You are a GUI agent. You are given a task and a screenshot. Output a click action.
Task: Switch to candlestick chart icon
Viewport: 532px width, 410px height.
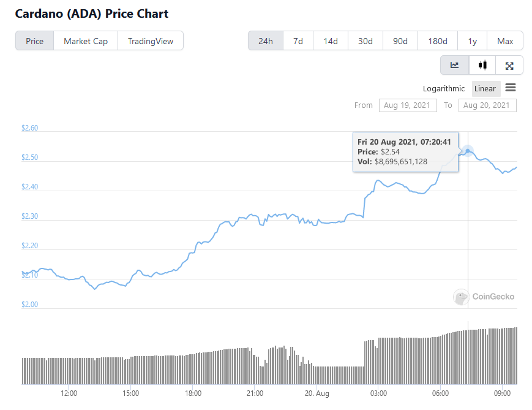pyautogui.click(x=482, y=65)
